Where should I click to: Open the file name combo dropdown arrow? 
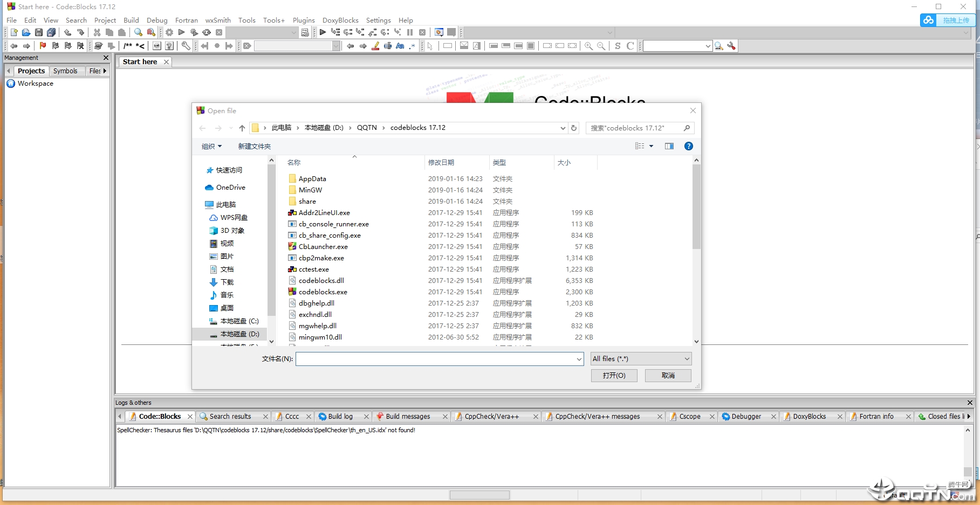pos(579,359)
